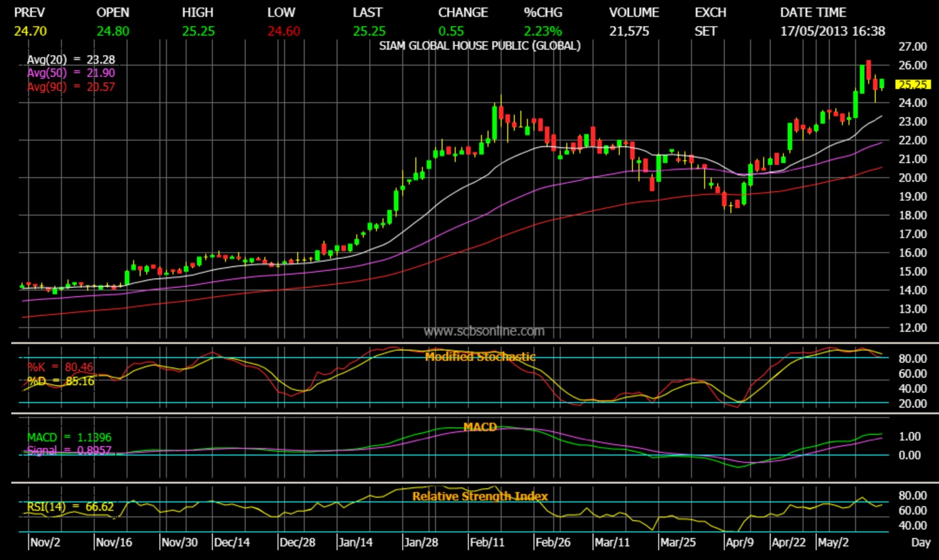Screen dimensions: 939x560
Task: Click the Avg(20) = 23.28 legend
Action: point(71,60)
